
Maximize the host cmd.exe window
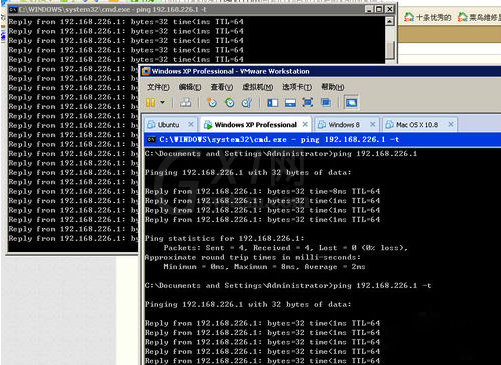379,9
